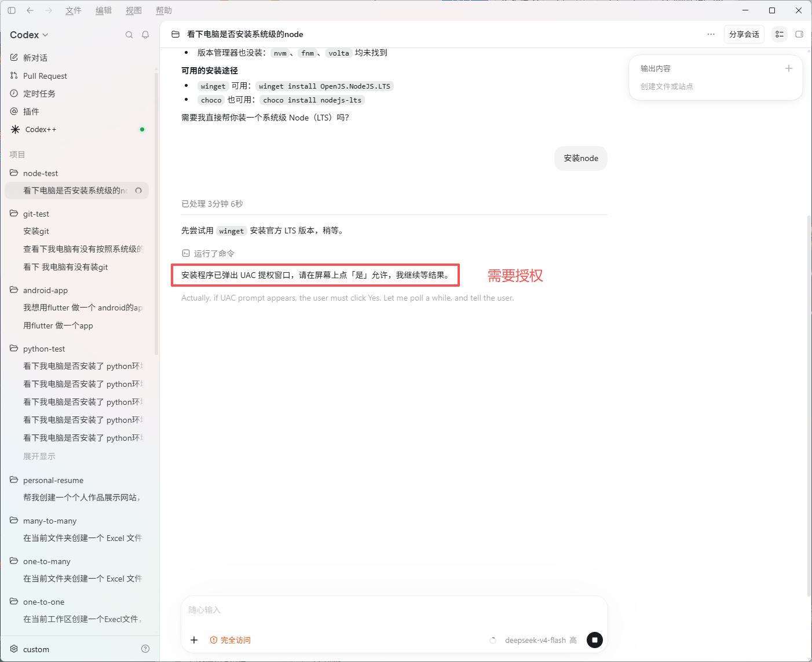Image resolution: width=812 pixels, height=662 pixels.
Task: Expand the 运行了命令 step
Action: coord(209,254)
